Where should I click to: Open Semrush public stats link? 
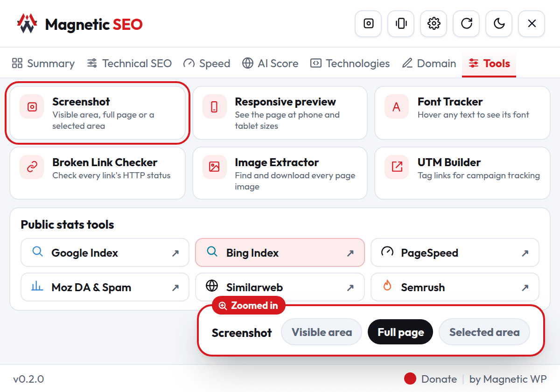pos(455,287)
